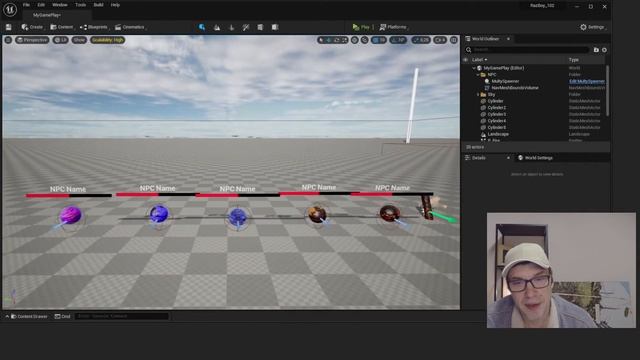Open World Outliner settings gear
The width and height of the screenshot is (640, 360).
point(604,50)
